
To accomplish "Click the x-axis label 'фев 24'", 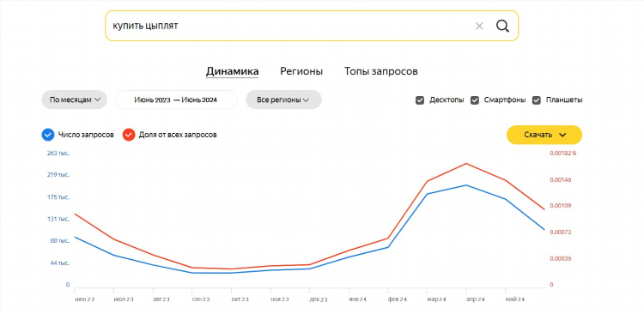I will [x=397, y=299].
